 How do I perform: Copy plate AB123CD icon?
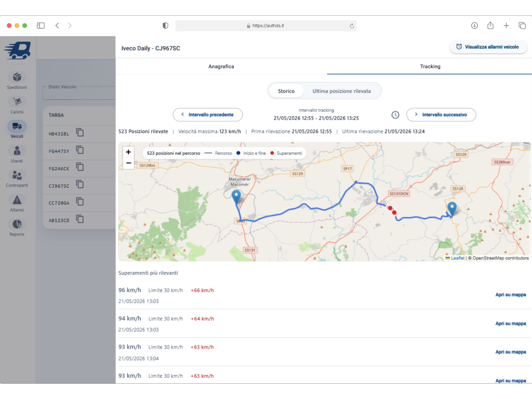point(80,219)
